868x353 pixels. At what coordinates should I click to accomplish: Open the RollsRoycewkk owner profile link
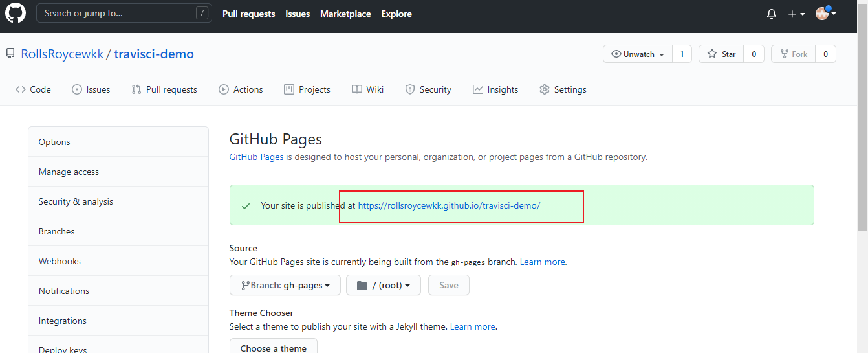tap(62, 54)
